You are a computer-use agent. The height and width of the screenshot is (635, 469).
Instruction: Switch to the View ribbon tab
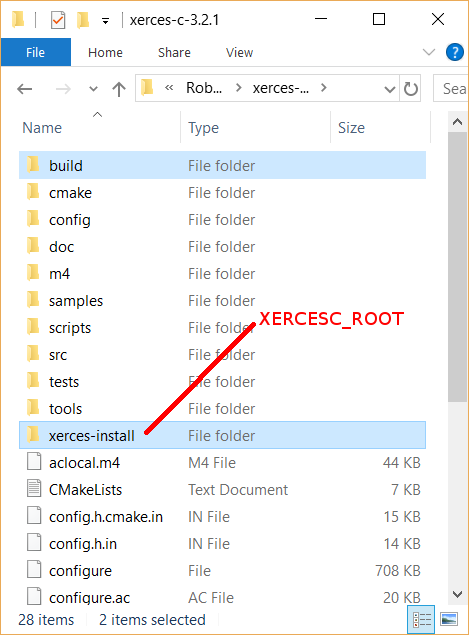coord(239,53)
